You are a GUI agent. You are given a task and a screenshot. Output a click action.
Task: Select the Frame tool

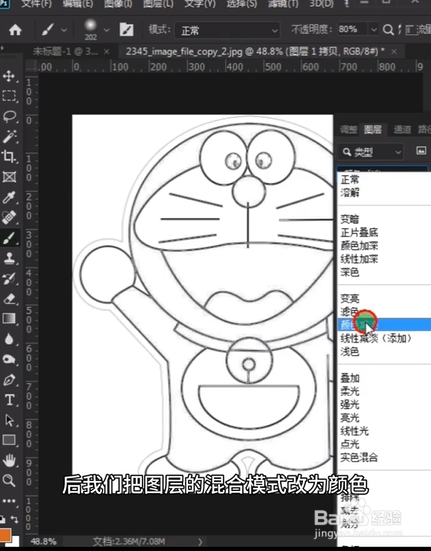coord(9,176)
